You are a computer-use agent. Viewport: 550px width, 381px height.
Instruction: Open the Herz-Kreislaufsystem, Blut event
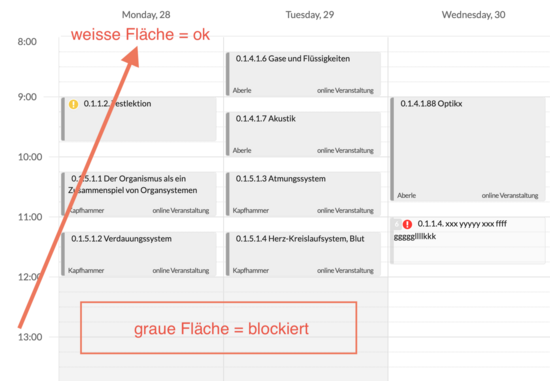(x=303, y=254)
